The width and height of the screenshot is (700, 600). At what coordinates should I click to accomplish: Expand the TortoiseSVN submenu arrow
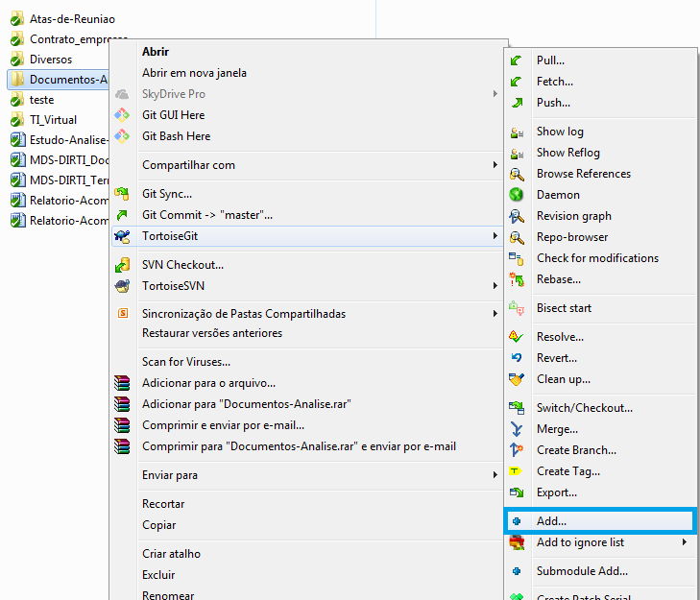tap(495, 286)
